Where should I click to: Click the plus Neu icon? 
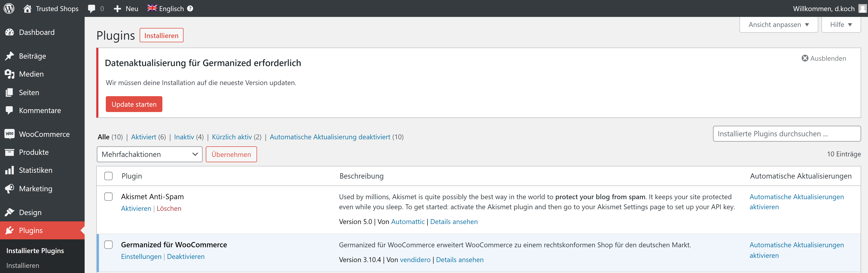[117, 9]
